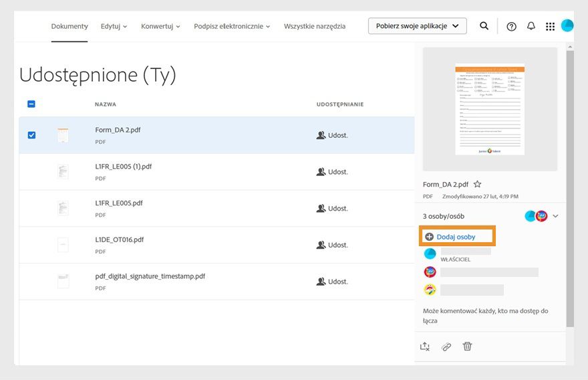Delete file with trash icon
This screenshot has width=588, height=380.
tap(467, 346)
